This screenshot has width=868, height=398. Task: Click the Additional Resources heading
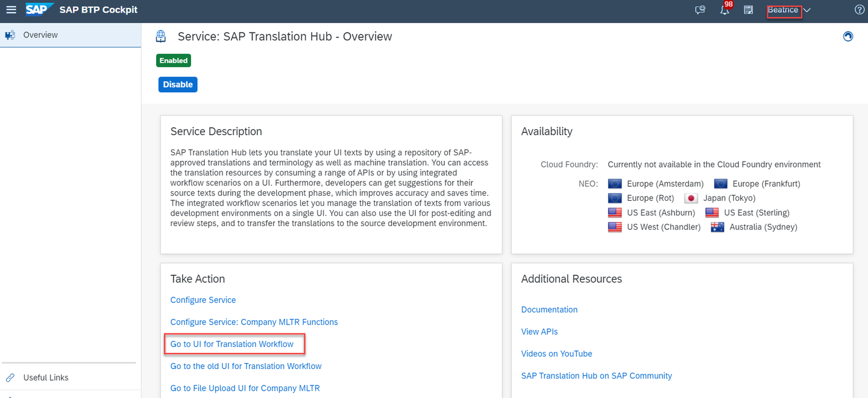point(571,279)
